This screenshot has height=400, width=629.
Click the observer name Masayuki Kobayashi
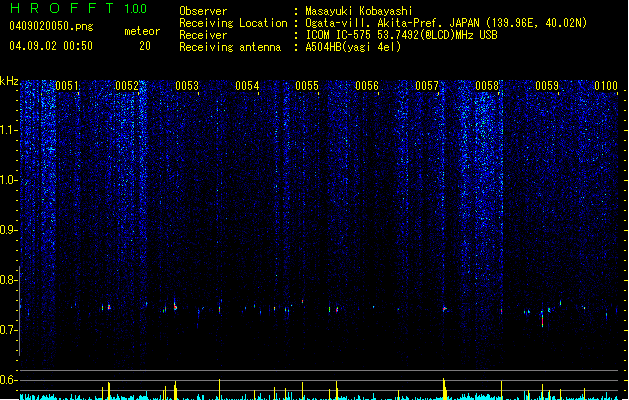click(x=359, y=11)
